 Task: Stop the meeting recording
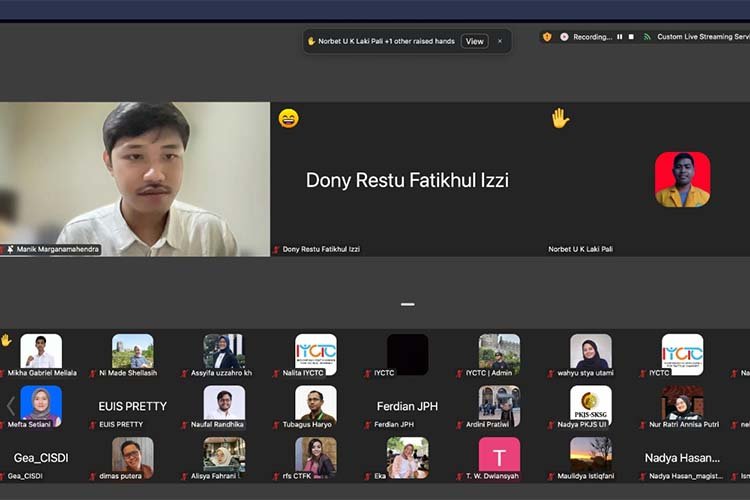point(631,37)
